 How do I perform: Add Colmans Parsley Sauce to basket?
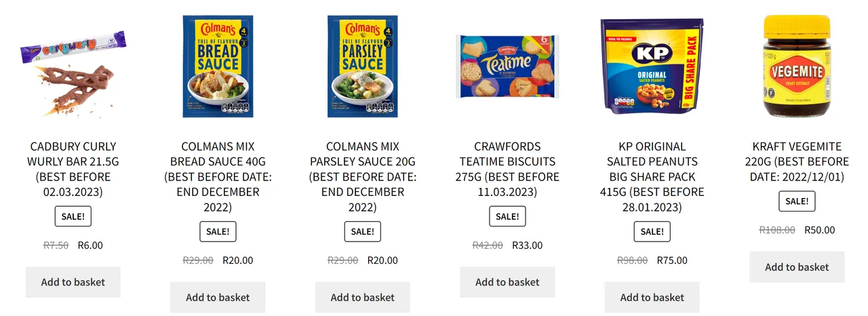[x=363, y=297]
